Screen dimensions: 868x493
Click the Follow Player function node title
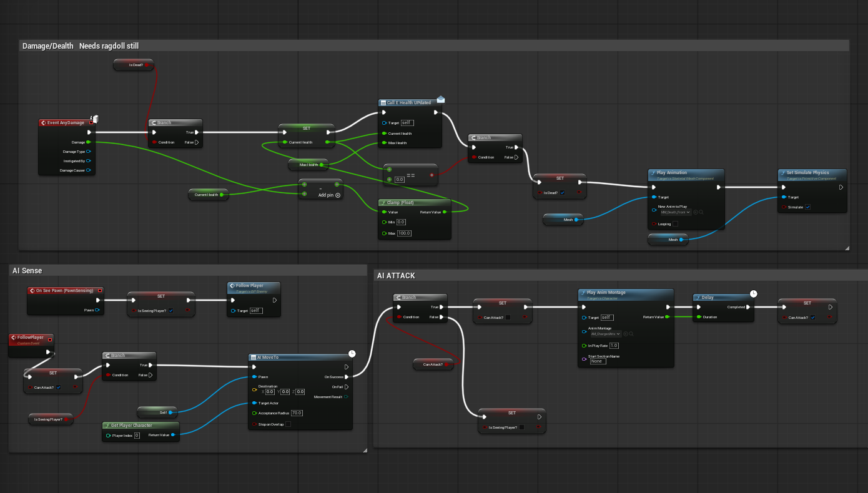pos(249,286)
